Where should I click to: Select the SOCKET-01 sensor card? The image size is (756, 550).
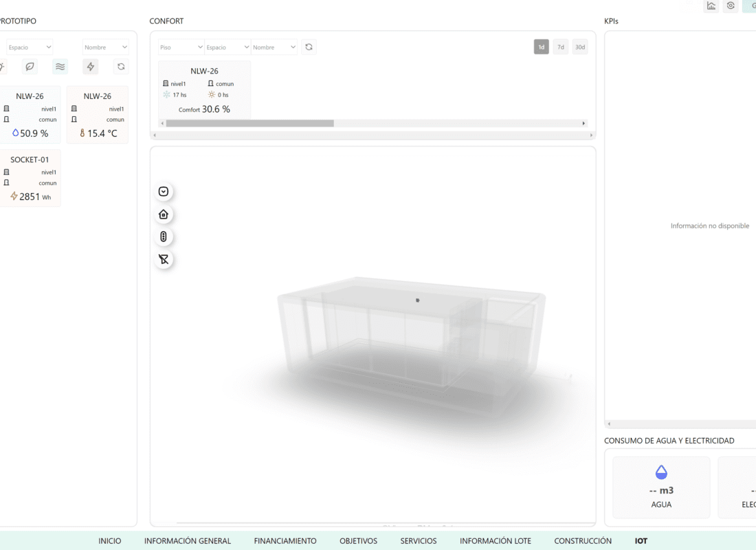[x=30, y=178]
